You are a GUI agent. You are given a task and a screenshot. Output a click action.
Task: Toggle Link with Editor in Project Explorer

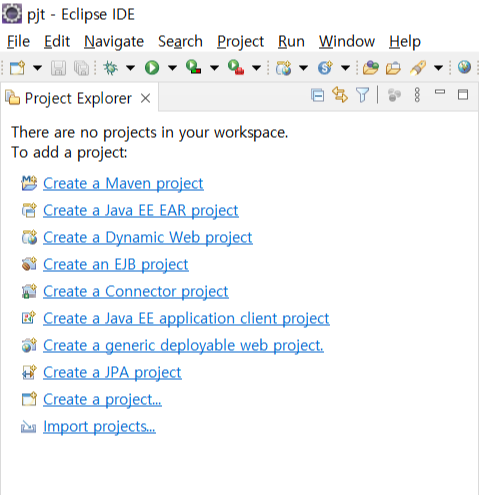(340, 95)
